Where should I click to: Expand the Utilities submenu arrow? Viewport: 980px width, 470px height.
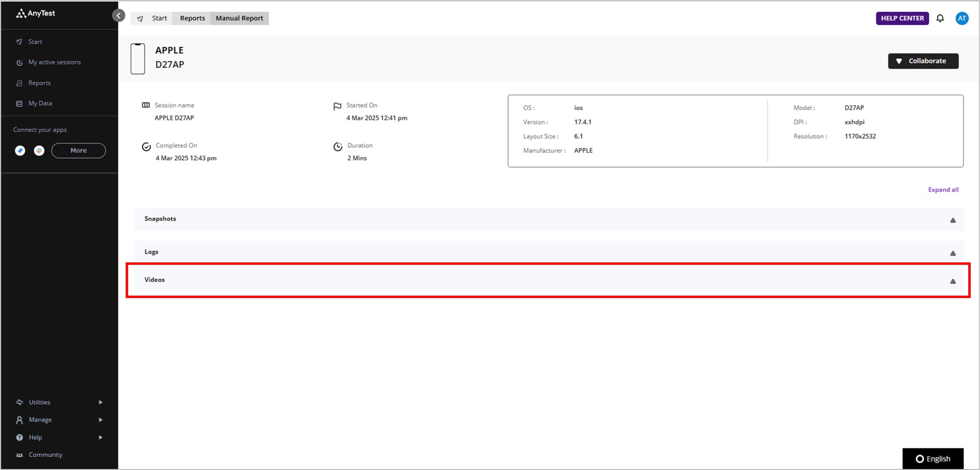pos(100,402)
